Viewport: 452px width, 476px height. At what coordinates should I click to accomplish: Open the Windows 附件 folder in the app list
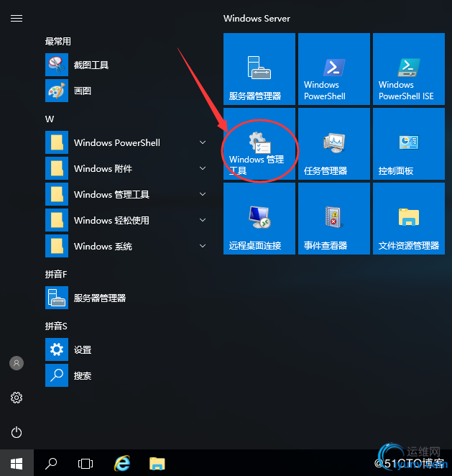(126, 168)
